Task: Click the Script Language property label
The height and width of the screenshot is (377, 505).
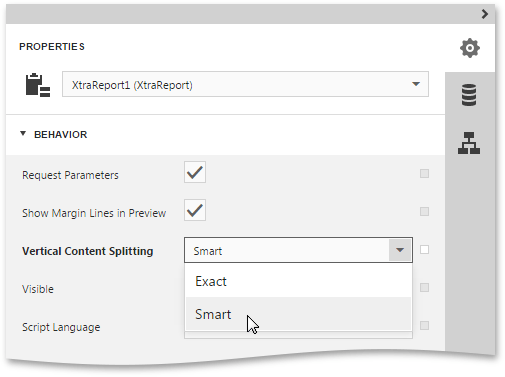Action: [61, 327]
